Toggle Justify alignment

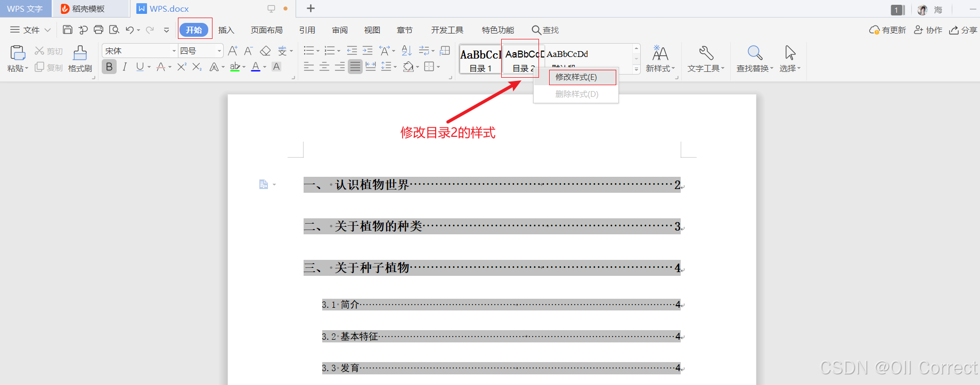355,67
